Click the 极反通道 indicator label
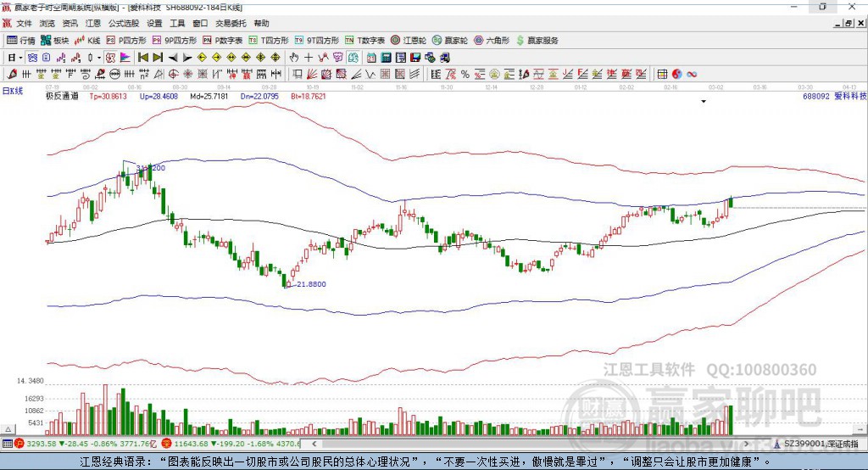 tap(62, 96)
